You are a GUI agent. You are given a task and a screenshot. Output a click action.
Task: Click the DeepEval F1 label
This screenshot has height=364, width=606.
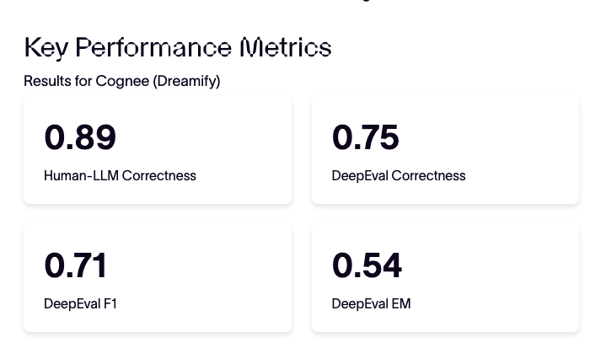click(81, 303)
